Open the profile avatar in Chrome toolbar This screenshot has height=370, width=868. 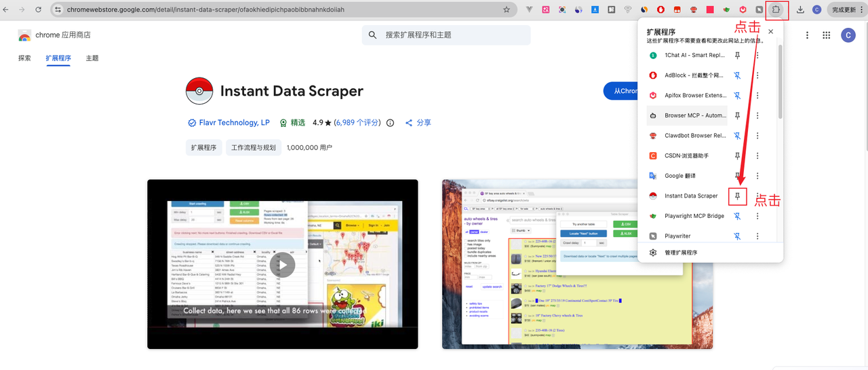pos(816,10)
